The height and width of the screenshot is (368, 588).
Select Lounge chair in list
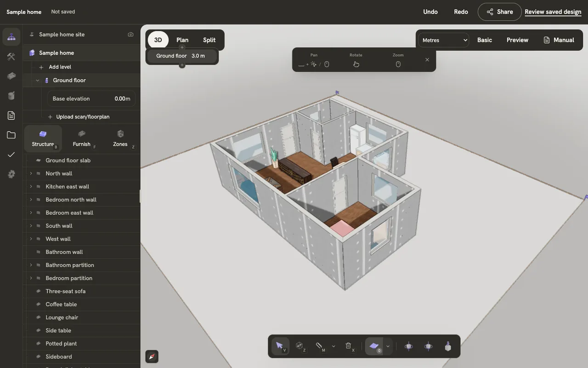[82, 317]
